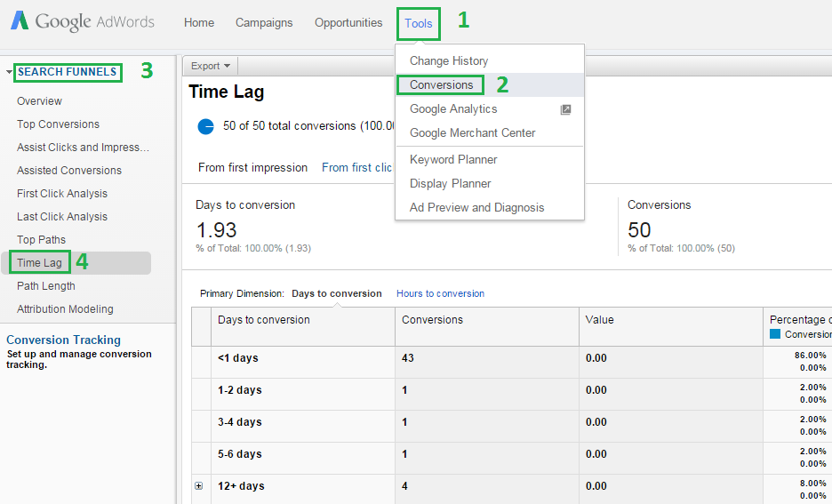Go to Overview in sidebar
This screenshot has width=832, height=504.
pyautogui.click(x=39, y=100)
